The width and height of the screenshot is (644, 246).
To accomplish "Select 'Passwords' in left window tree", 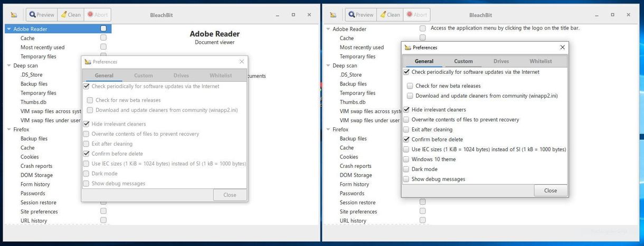I will coord(33,193).
